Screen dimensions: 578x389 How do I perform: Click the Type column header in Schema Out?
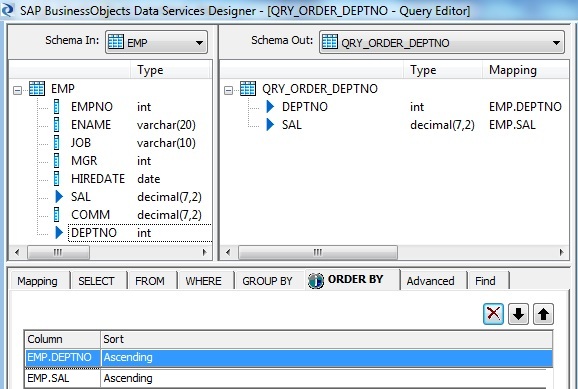[443, 70]
